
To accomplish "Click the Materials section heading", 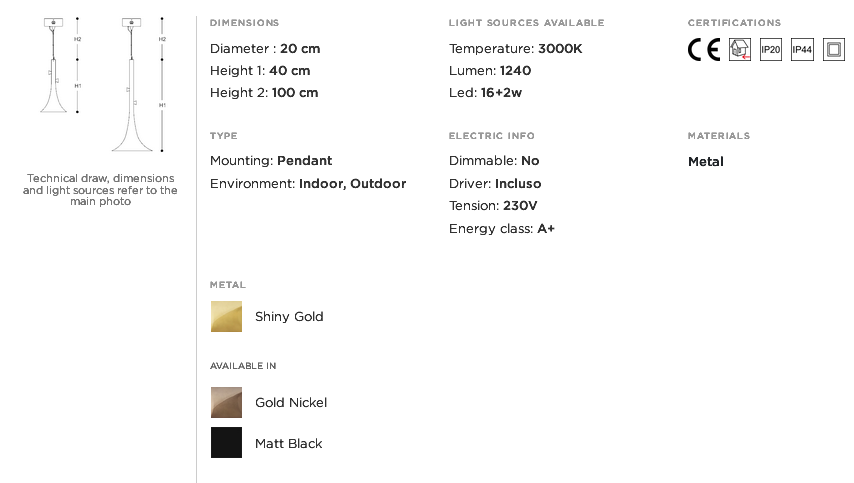I will [719, 136].
